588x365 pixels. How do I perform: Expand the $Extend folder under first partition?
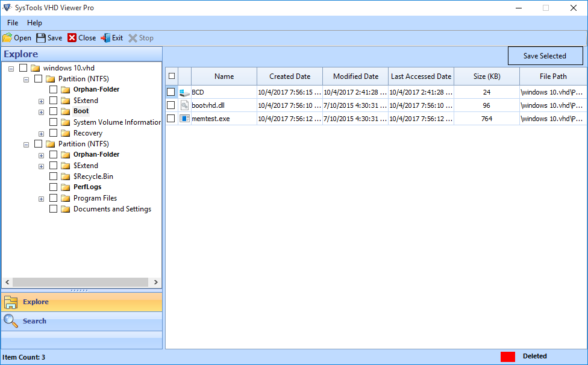[x=41, y=100]
